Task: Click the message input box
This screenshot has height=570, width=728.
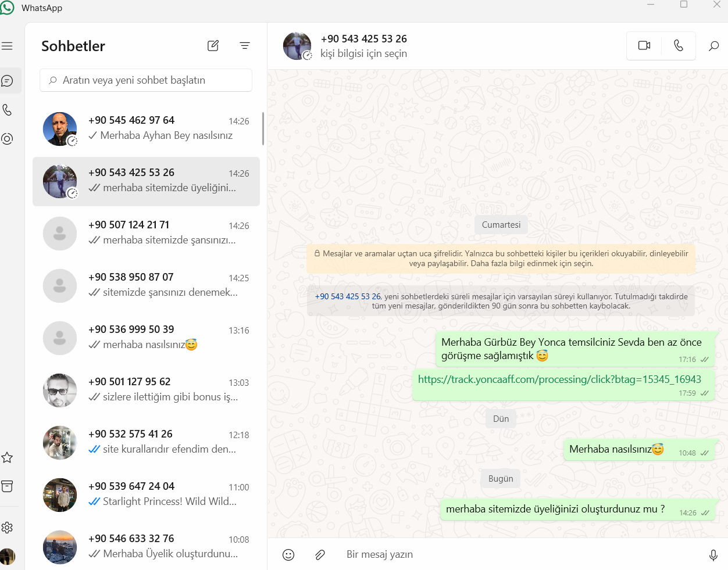Action: (x=518, y=554)
